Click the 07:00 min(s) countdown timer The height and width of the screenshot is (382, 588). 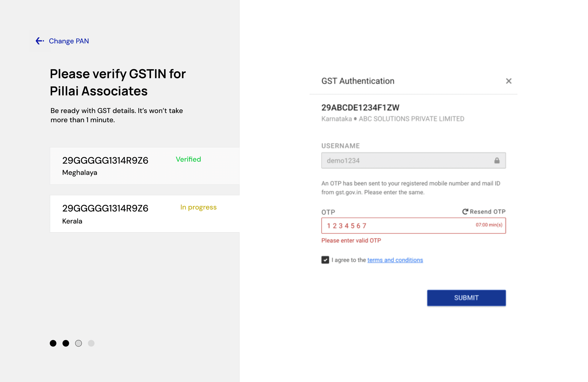489,225
